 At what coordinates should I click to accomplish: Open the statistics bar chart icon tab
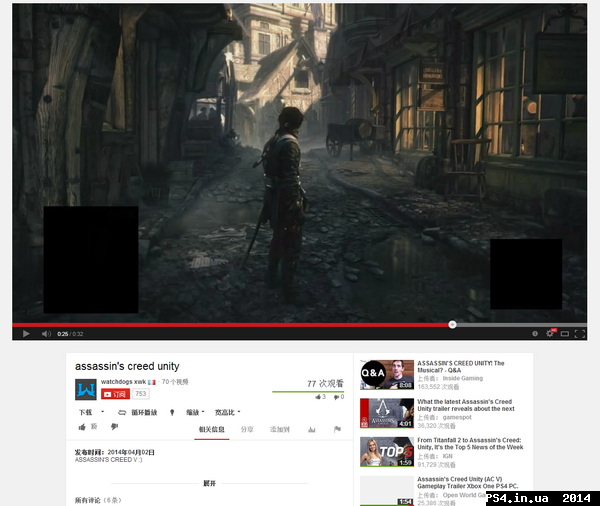[312, 429]
